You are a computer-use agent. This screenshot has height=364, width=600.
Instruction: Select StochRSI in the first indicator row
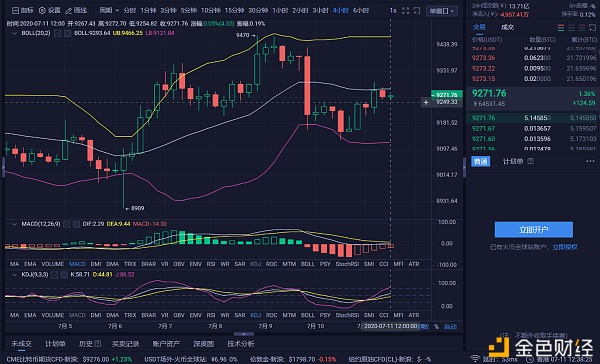(347, 264)
